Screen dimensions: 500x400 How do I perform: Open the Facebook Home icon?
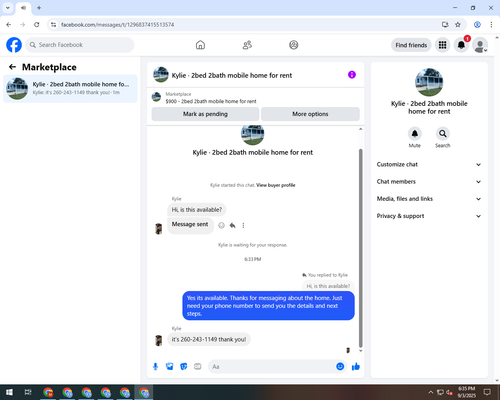coord(200,45)
